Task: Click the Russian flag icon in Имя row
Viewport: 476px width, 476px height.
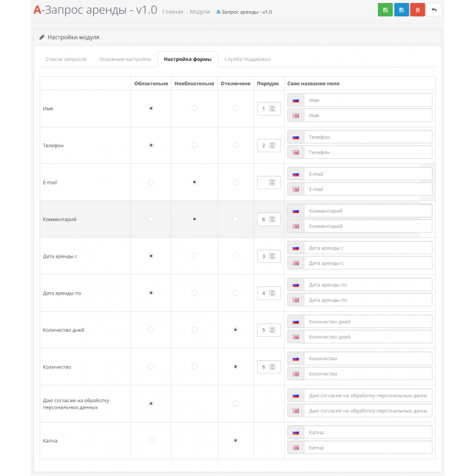Action: pyautogui.click(x=296, y=100)
